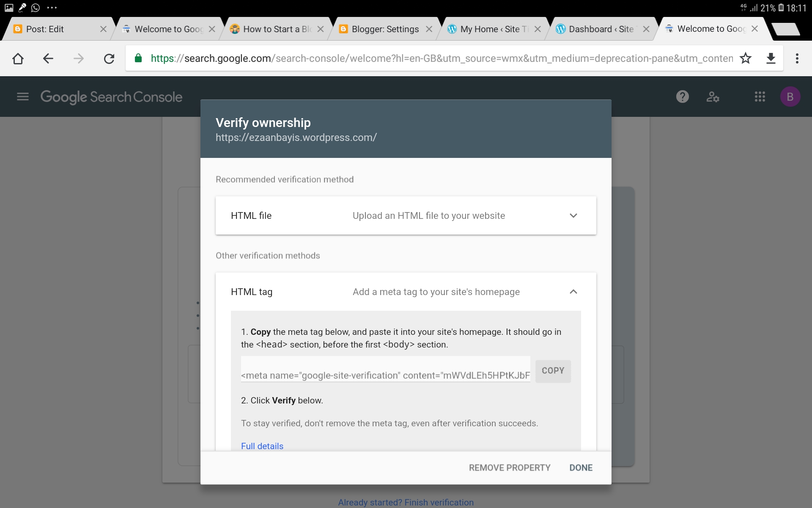Collapse the HTML tag verification section

pos(573,292)
